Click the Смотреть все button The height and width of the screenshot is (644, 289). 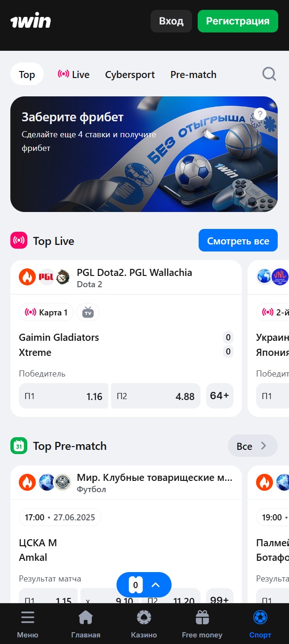[238, 241]
